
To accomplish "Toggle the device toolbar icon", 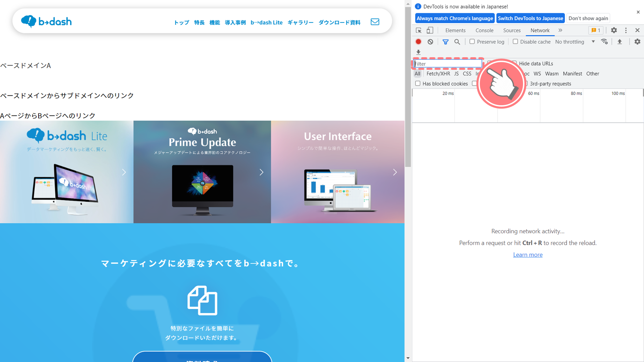I will click(430, 30).
